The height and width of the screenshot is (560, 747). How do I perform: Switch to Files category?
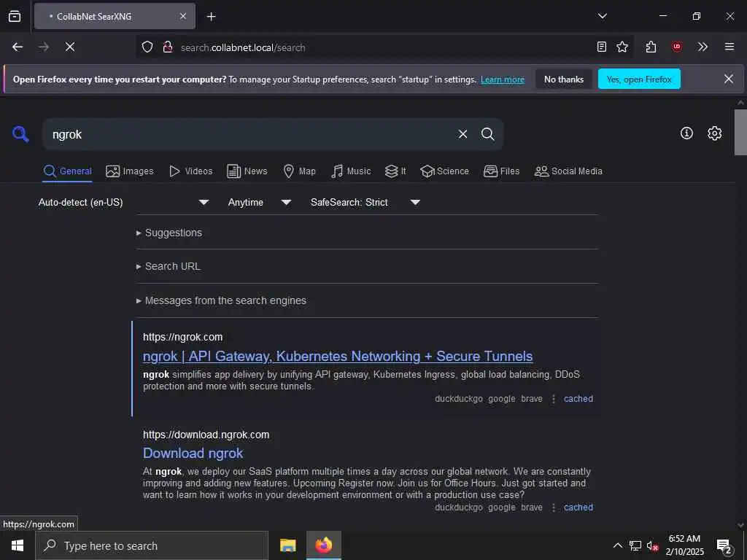point(501,171)
